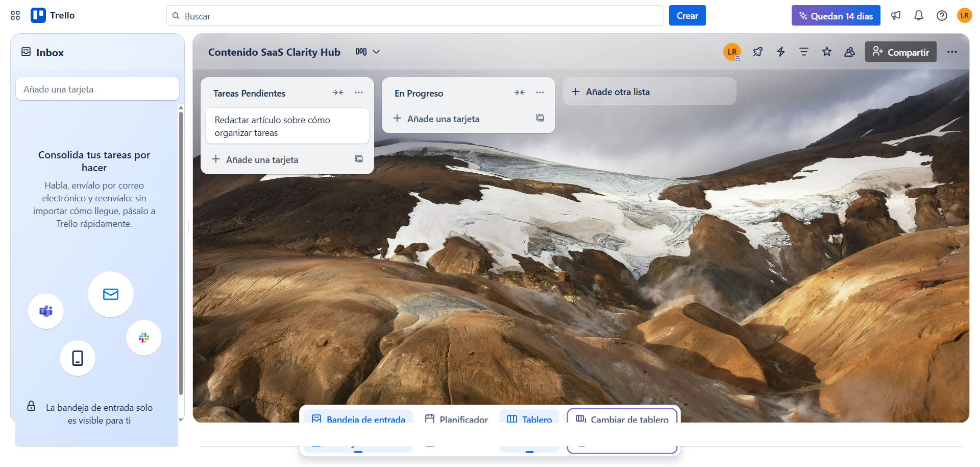This screenshot has width=980, height=467.
Task: Open the help question mark icon
Action: [942, 15]
